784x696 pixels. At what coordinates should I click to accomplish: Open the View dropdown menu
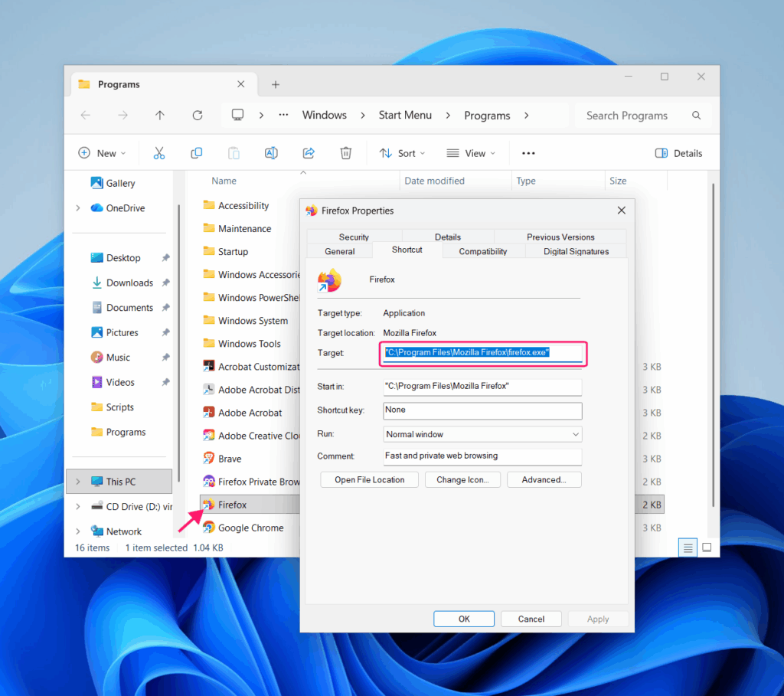click(x=471, y=153)
